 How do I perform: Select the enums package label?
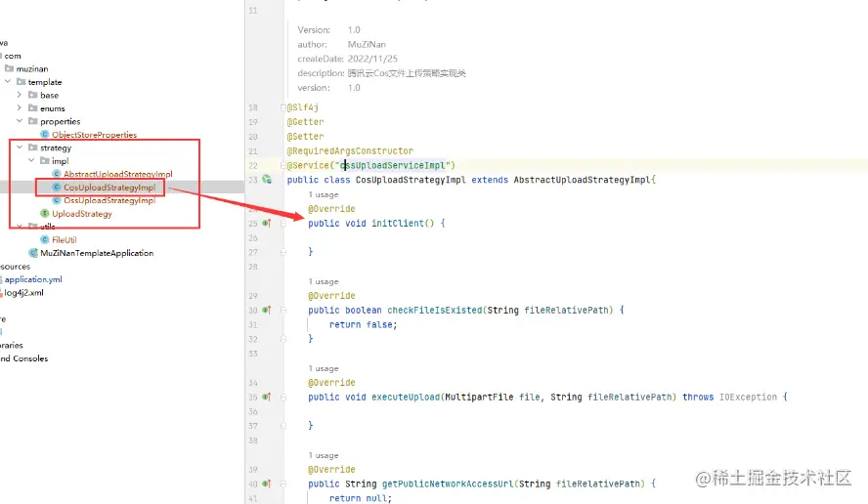click(53, 108)
